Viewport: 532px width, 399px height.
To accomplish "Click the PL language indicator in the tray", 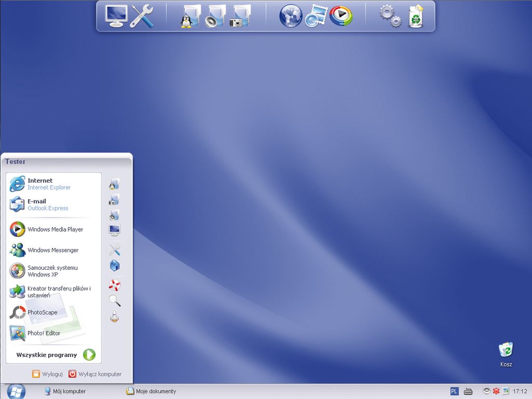I will click(x=454, y=391).
